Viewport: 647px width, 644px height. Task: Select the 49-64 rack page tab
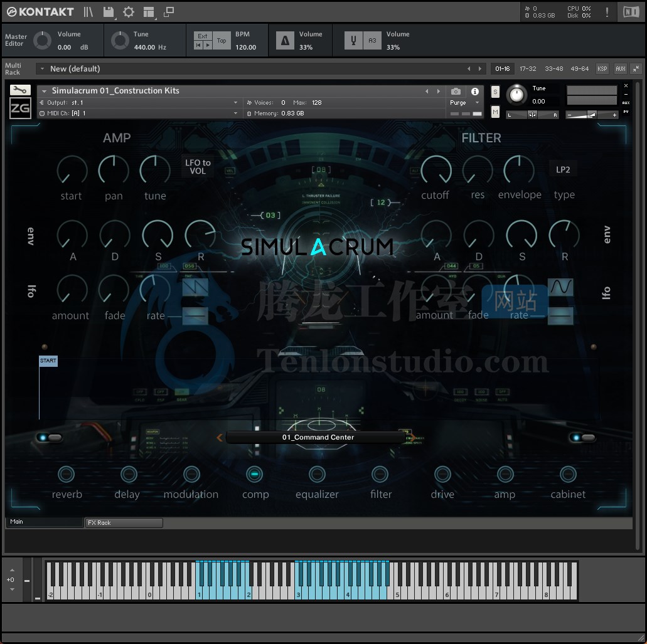click(x=579, y=69)
